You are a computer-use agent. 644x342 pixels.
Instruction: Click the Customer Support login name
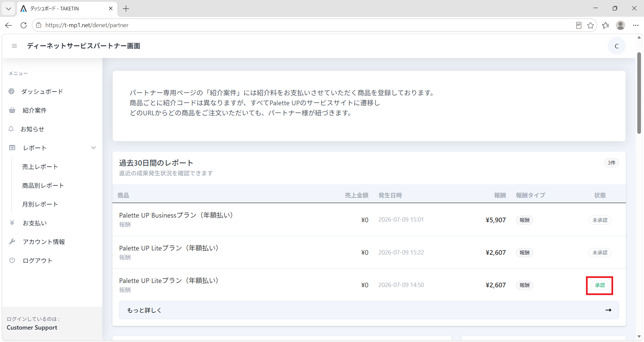[x=32, y=328]
